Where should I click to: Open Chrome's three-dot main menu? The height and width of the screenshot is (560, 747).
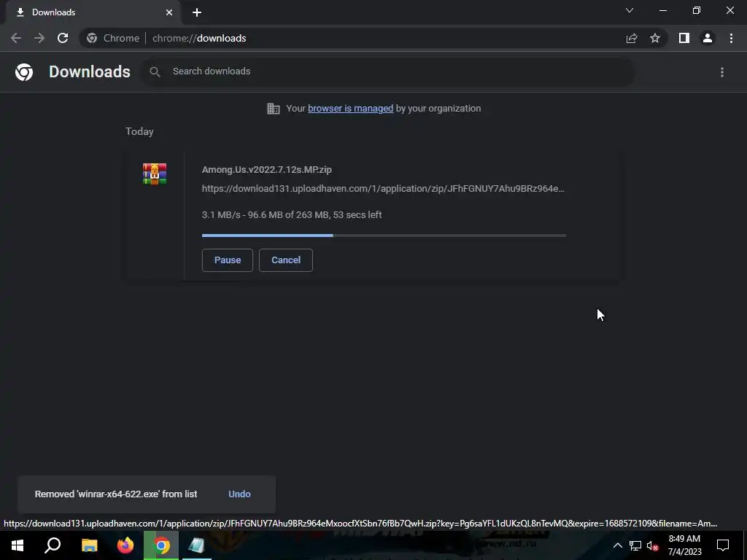(x=731, y=38)
